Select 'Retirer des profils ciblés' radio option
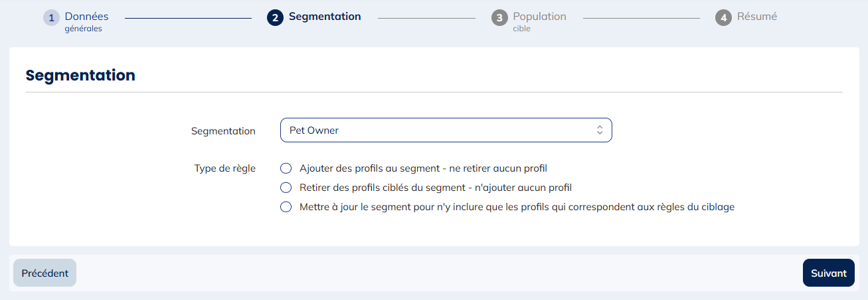The image size is (868, 300). point(286,188)
